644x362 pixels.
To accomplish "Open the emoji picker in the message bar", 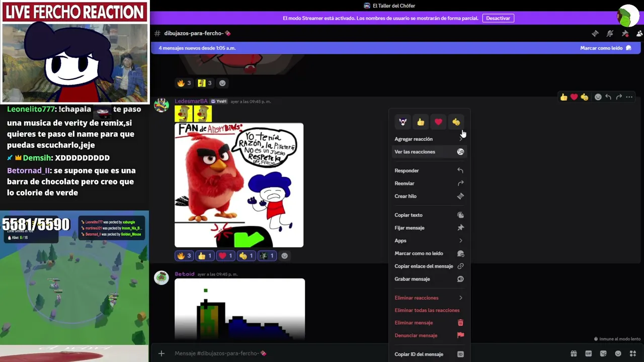I will coord(618,353).
